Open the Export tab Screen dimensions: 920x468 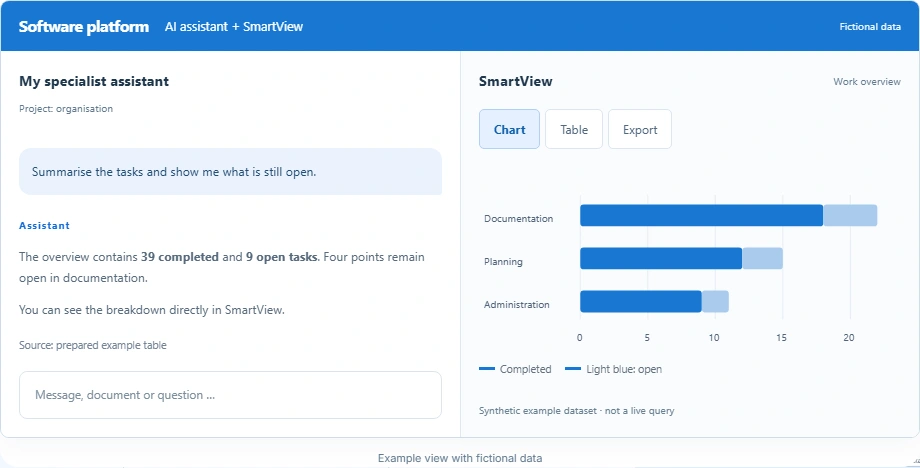[640, 129]
